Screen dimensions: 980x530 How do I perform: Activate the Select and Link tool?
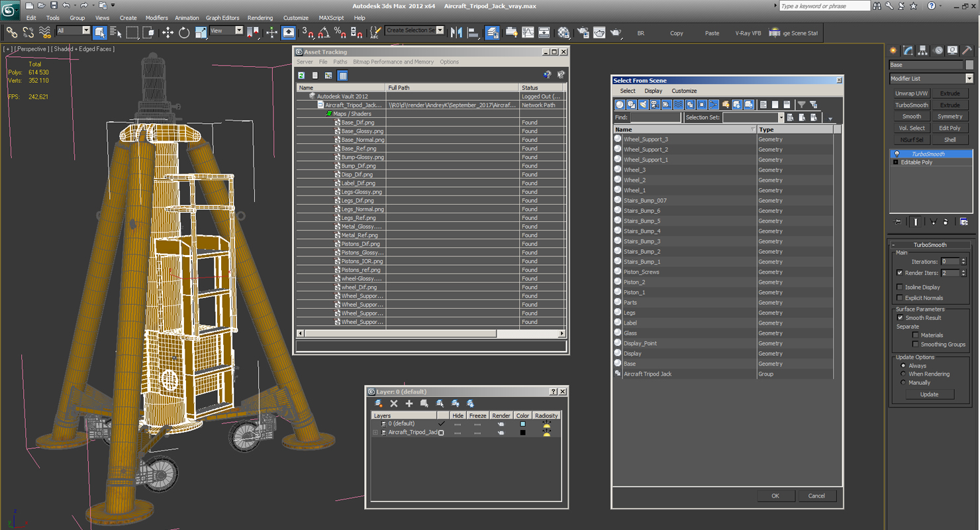[x=11, y=32]
